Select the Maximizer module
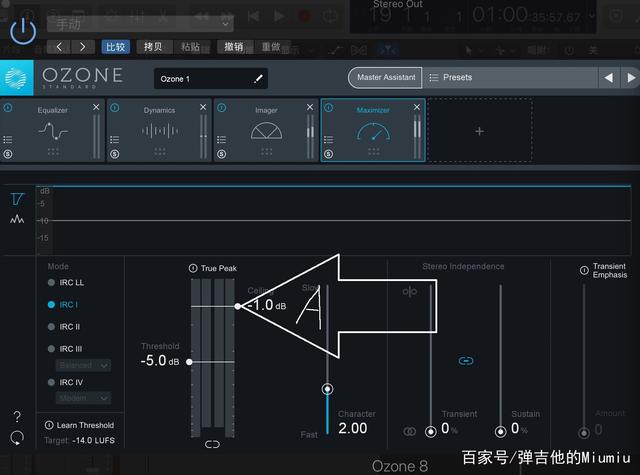640x475 pixels. point(373,131)
